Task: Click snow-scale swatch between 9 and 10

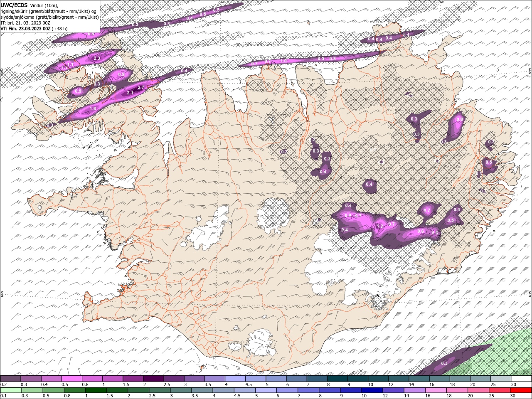Action: coord(357,379)
